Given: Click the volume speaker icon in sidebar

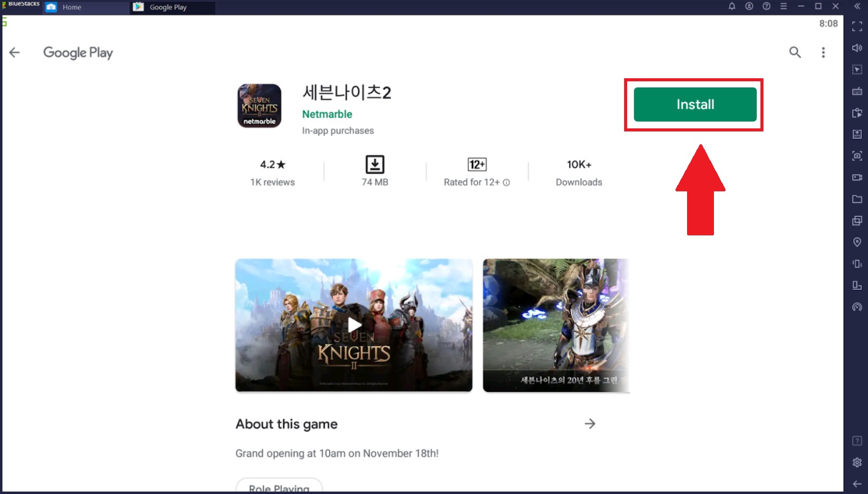Looking at the screenshot, I should pyautogui.click(x=857, y=48).
